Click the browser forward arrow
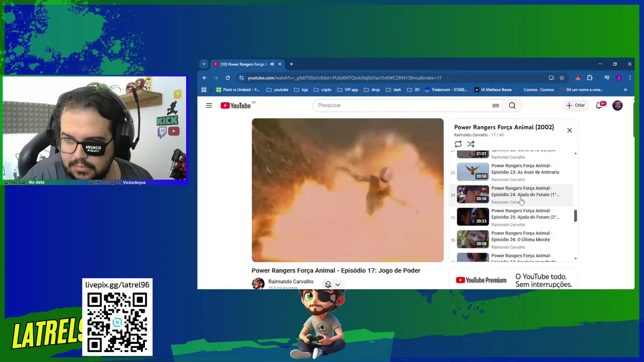644x362 pixels. tap(216, 78)
